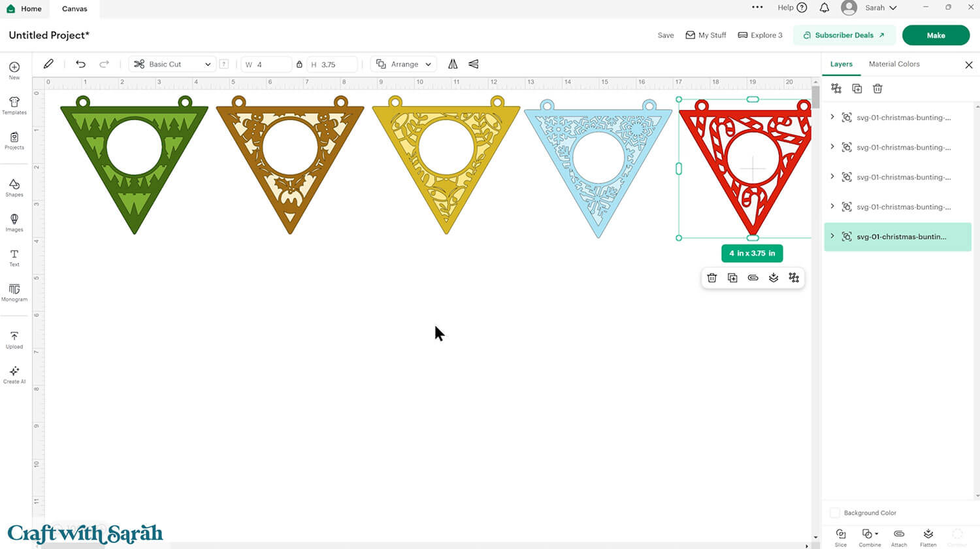Screen dimensions: 980x549
Task: Open the Canvas tab at the top
Action: [74, 9]
